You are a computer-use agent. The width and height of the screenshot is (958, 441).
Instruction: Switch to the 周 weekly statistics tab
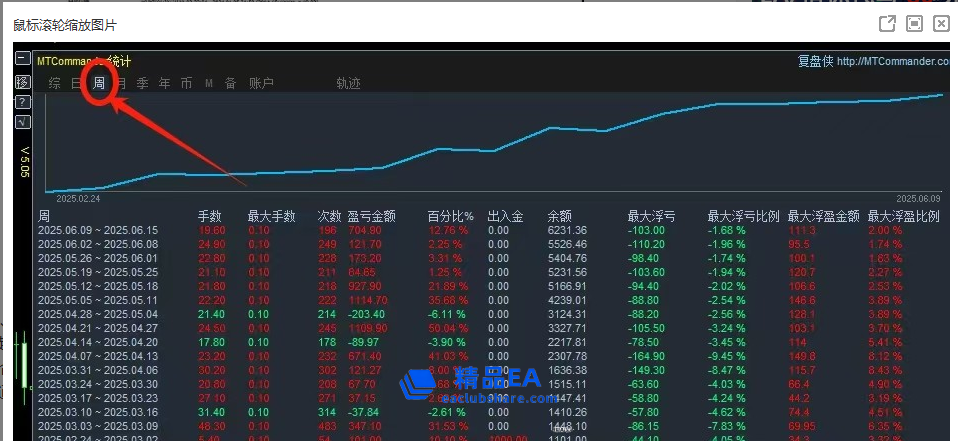coord(99,83)
